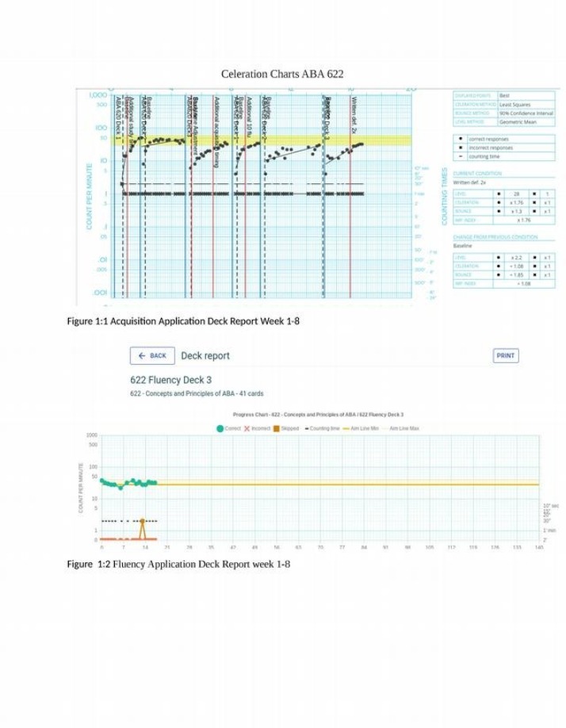Toggle the Aim Line Min legend item
Screen dimensions: 566x728
click(361, 428)
